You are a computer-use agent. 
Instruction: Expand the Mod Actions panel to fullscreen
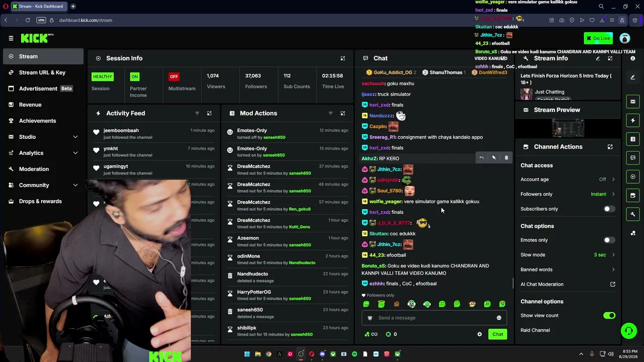point(343,113)
